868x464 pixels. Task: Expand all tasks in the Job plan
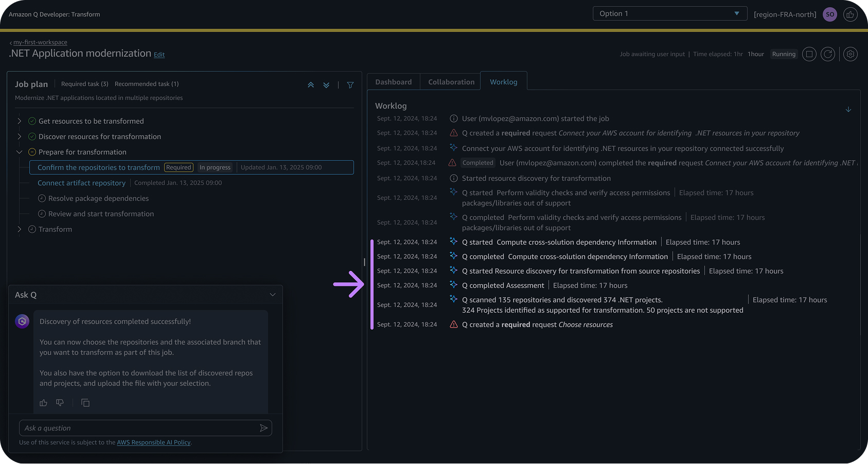click(x=326, y=85)
